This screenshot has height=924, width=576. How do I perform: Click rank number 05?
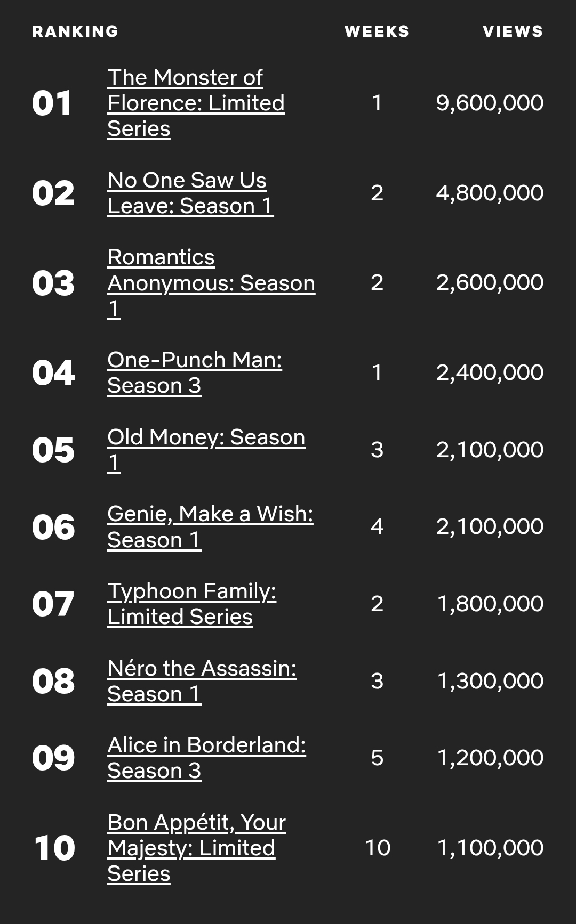point(53,450)
